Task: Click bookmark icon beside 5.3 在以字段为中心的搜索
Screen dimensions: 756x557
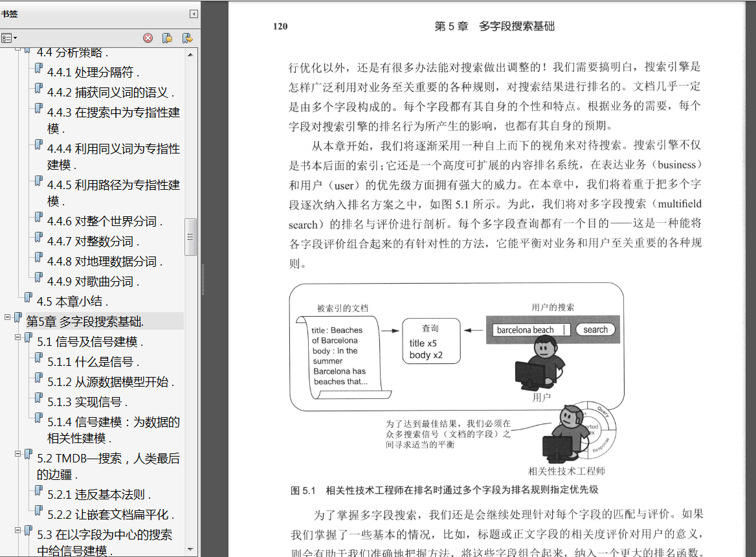Action: tap(28, 531)
